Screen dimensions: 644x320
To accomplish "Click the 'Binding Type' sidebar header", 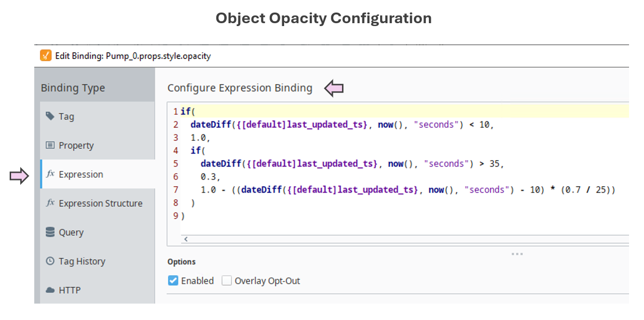I will click(73, 88).
